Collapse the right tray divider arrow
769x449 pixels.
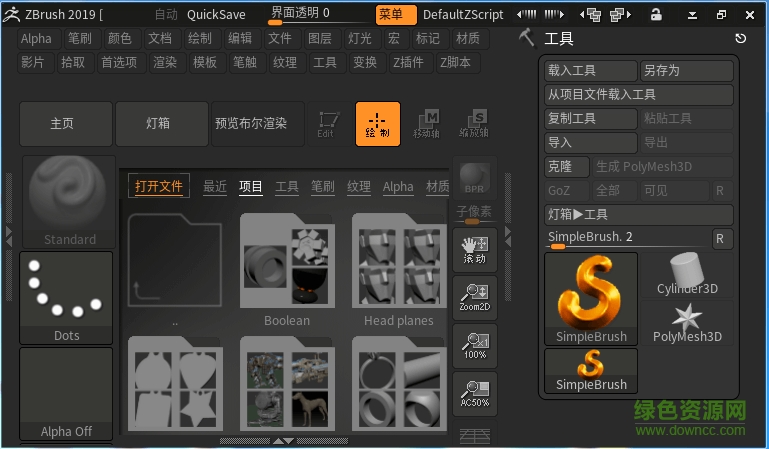(507, 234)
